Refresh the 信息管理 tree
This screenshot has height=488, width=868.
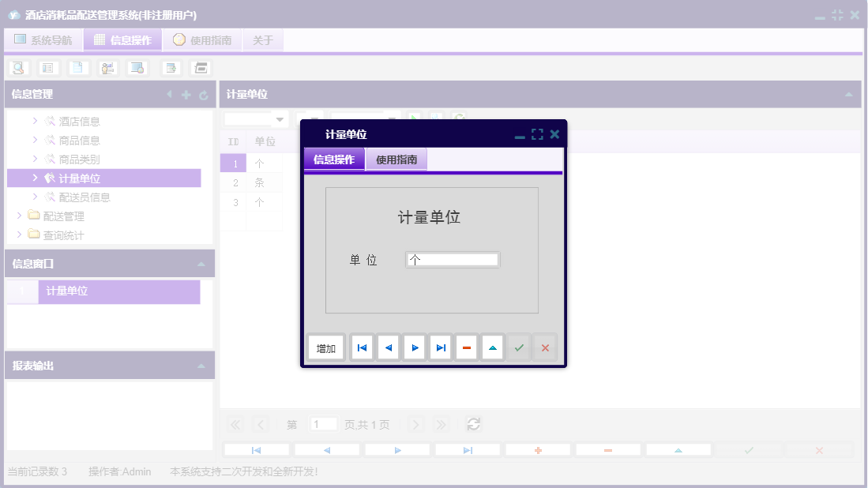pyautogui.click(x=202, y=94)
